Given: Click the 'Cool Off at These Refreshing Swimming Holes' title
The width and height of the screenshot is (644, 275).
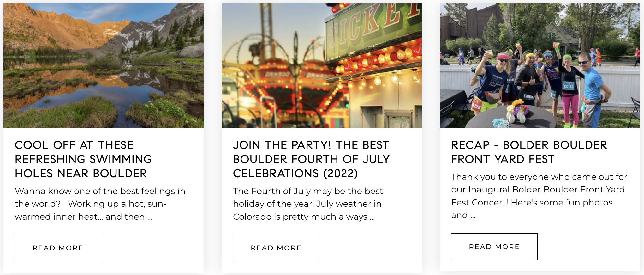Looking at the screenshot, I should (x=83, y=159).
